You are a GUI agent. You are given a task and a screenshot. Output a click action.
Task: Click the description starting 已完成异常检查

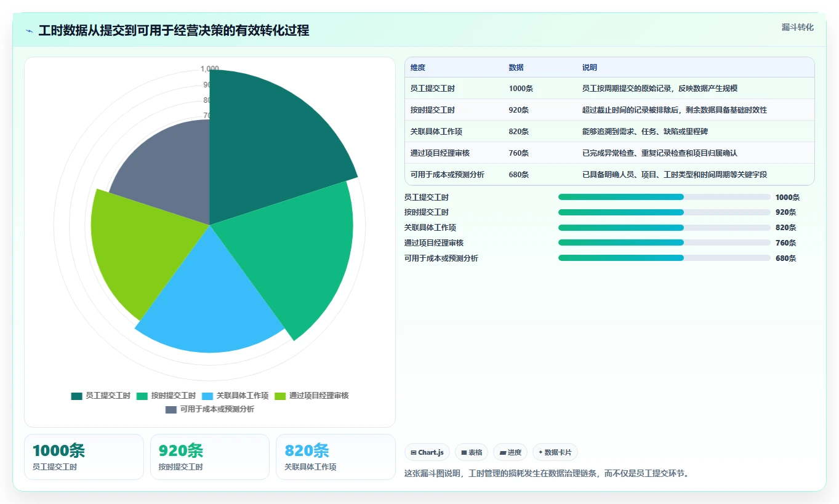[x=660, y=153]
